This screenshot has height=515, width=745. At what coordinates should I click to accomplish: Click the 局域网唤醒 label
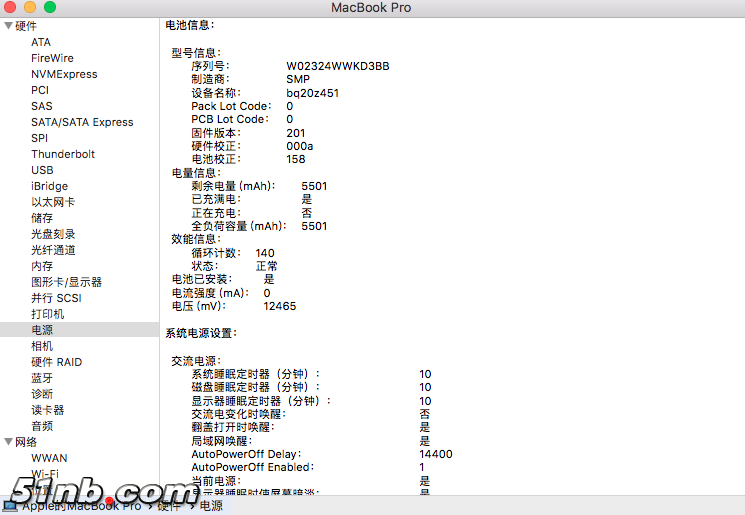[x=222, y=441]
